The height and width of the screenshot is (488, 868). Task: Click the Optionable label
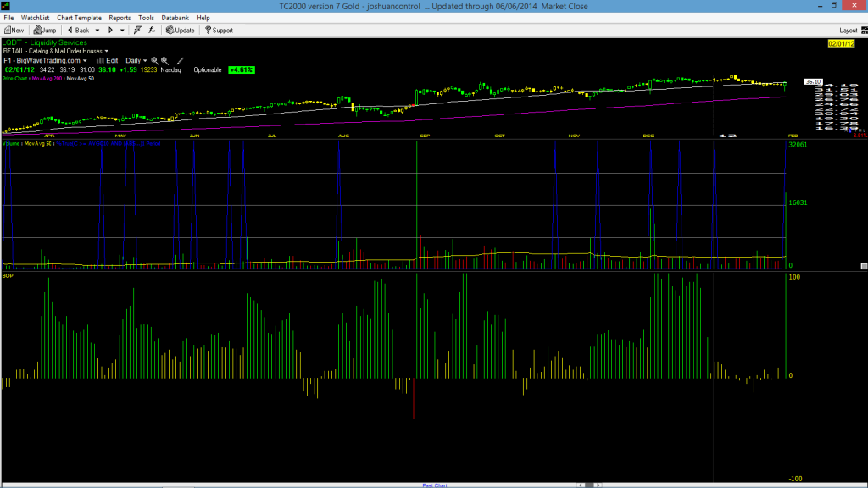208,69
